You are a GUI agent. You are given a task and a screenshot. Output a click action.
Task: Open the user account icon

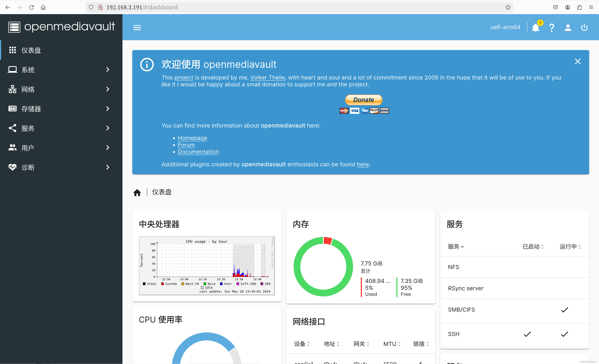click(568, 28)
